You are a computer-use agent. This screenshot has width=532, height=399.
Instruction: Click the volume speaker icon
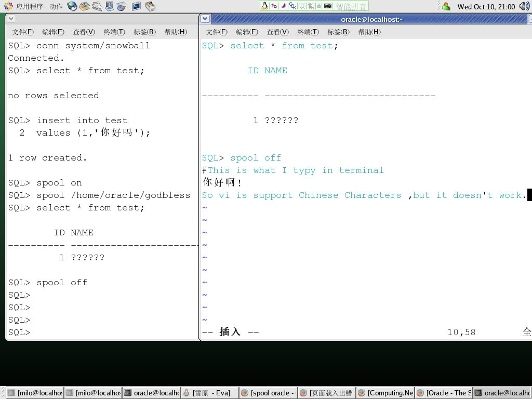pos(524,6)
